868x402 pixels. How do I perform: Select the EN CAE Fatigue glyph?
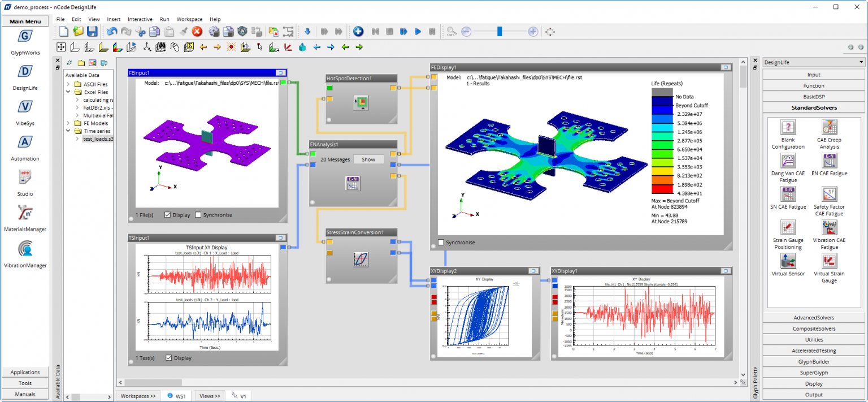pos(829,160)
